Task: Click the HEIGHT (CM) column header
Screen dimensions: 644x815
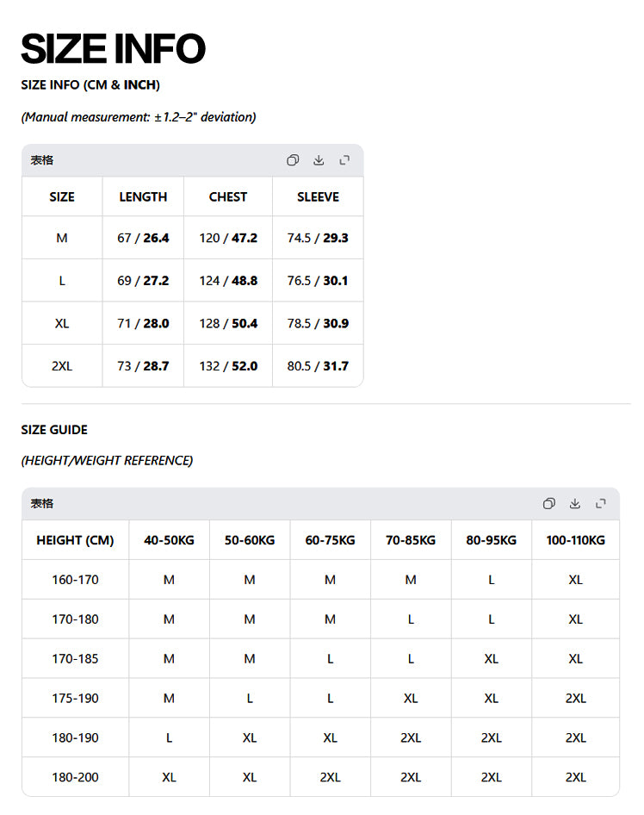Action: tap(75, 540)
